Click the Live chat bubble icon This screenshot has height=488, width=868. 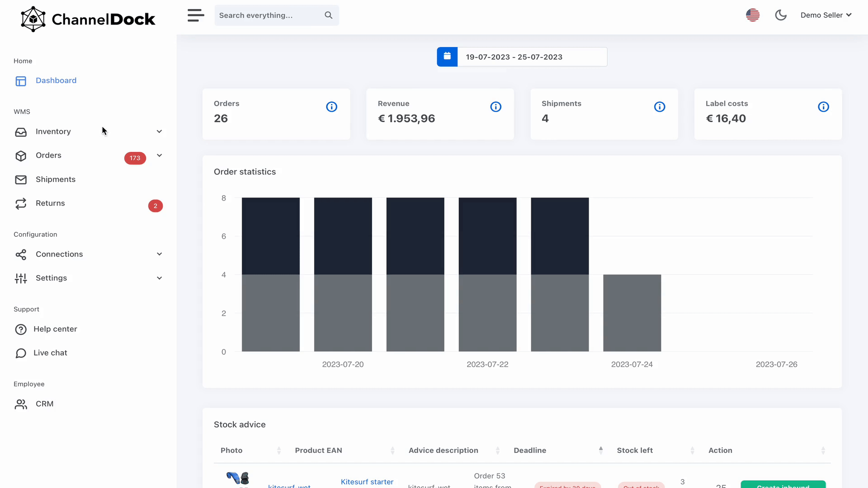tap(21, 353)
